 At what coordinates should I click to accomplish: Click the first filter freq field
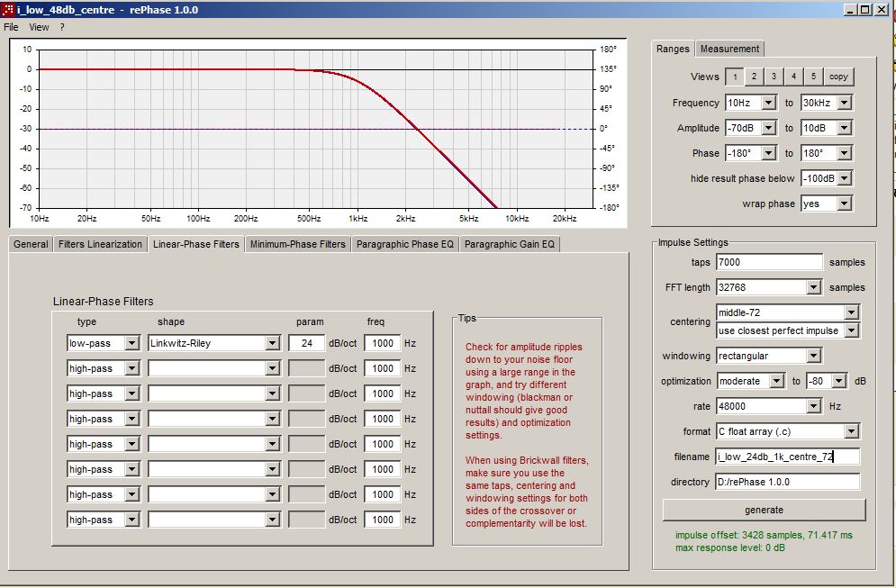pos(382,343)
